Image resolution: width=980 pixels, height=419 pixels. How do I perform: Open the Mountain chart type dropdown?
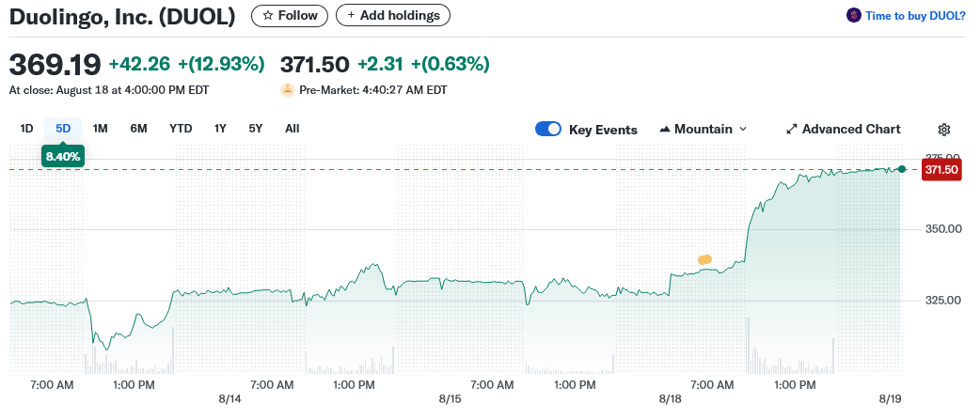[x=703, y=130]
